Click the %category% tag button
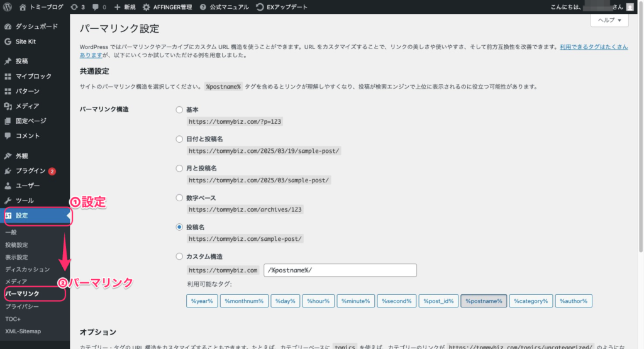Screen dimensions: 644x349 point(531,301)
